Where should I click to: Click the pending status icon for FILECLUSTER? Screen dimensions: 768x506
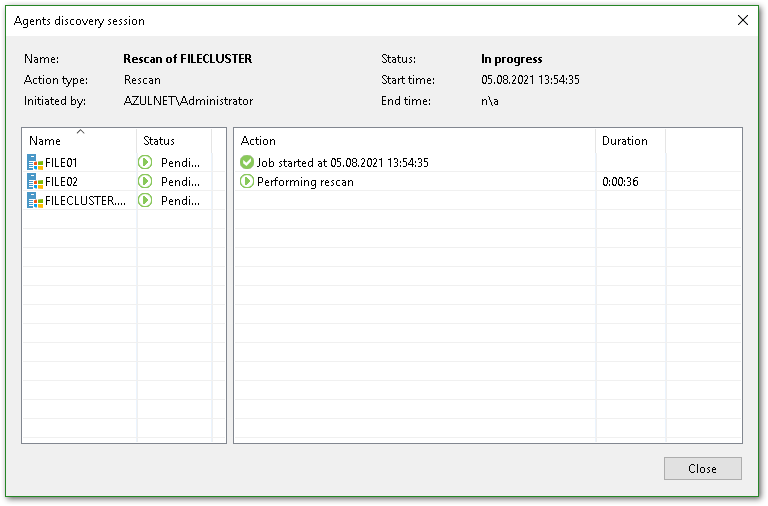pos(145,200)
